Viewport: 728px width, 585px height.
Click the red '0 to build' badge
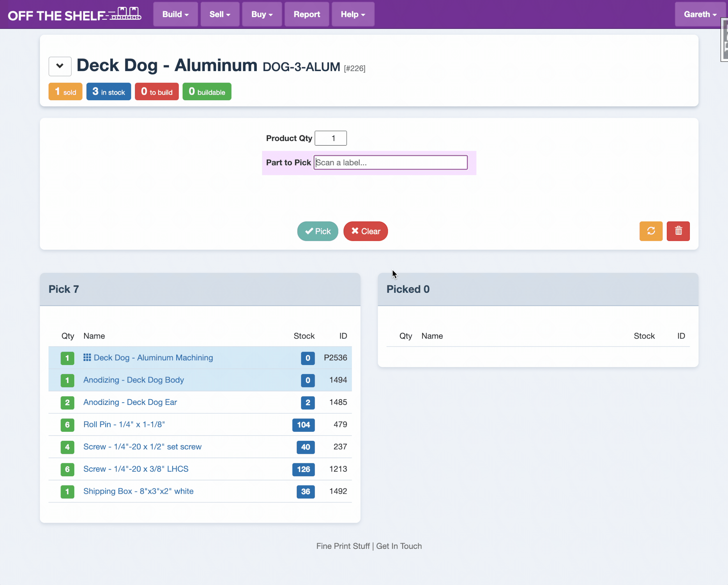[157, 91]
